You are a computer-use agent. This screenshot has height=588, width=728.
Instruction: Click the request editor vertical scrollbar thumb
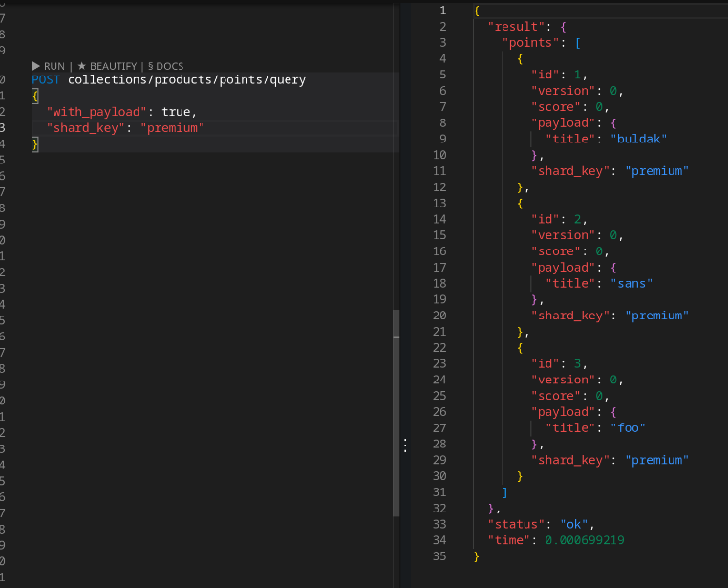tap(396, 412)
